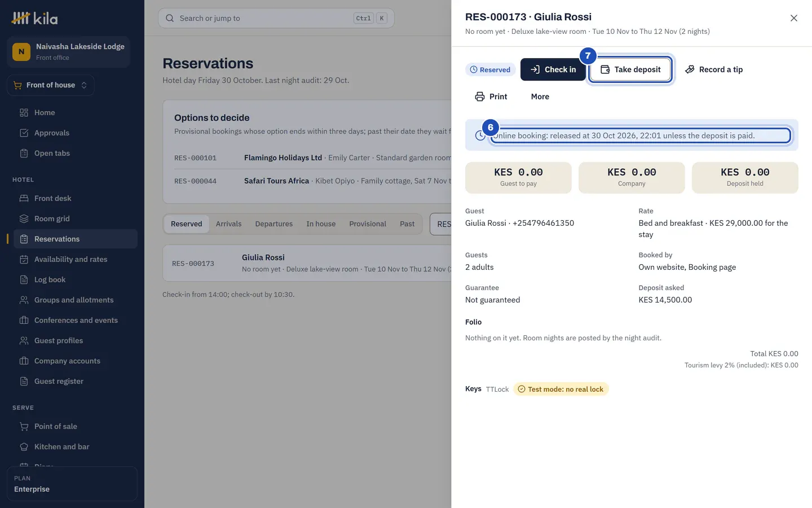This screenshot has height=508, width=812.
Task: Click the Guest register icon
Action: (24, 381)
